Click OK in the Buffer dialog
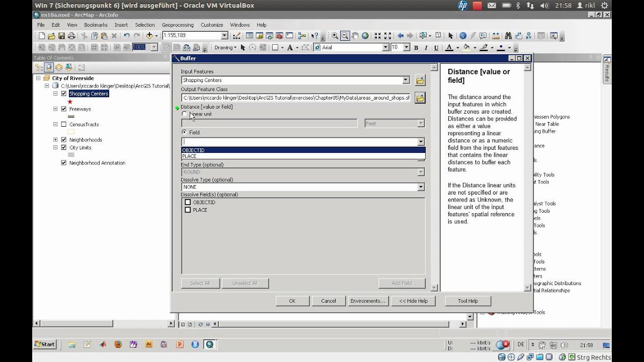Screen dimensions: 644x362 pyautogui.click(x=292, y=301)
